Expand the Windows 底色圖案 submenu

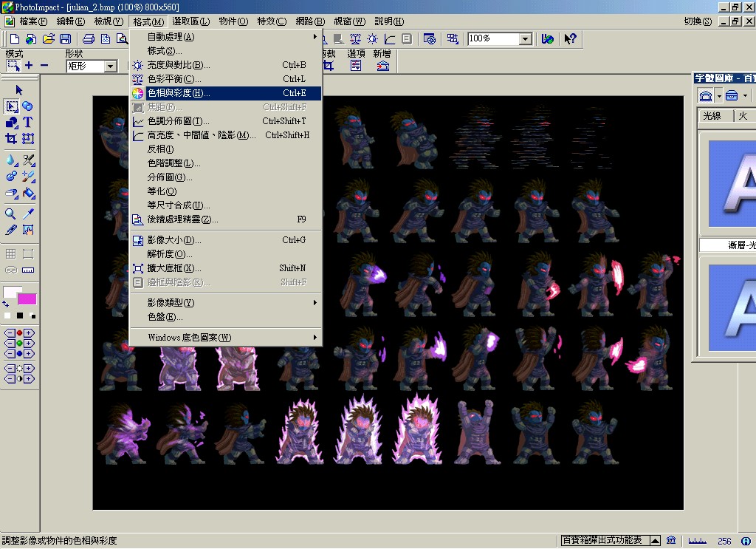226,337
